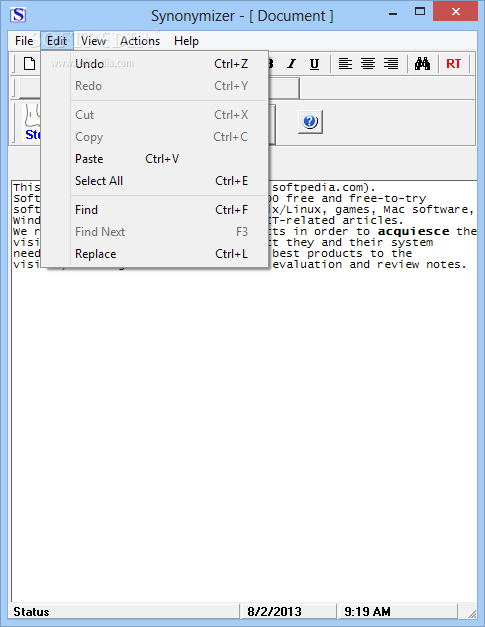Maximize the Synonymizer window
485x627 pixels.
click(x=420, y=12)
